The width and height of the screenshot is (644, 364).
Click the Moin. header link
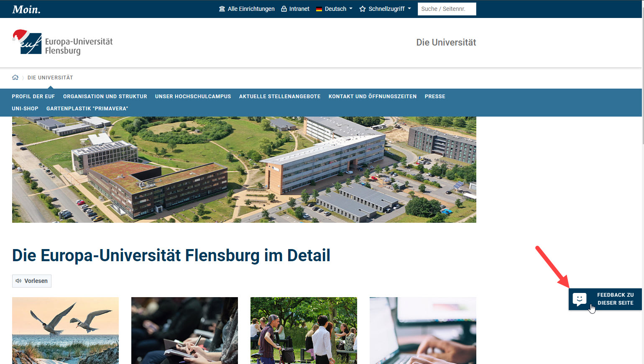click(26, 9)
